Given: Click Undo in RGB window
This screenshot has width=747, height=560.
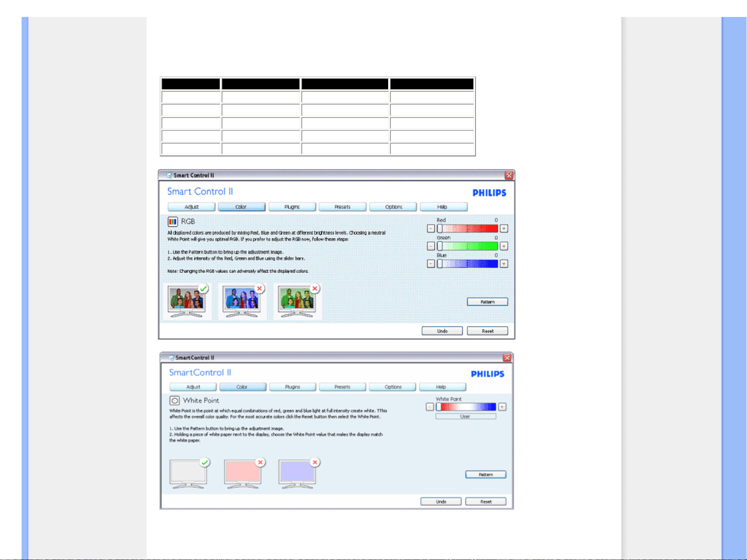Looking at the screenshot, I should point(442,331).
